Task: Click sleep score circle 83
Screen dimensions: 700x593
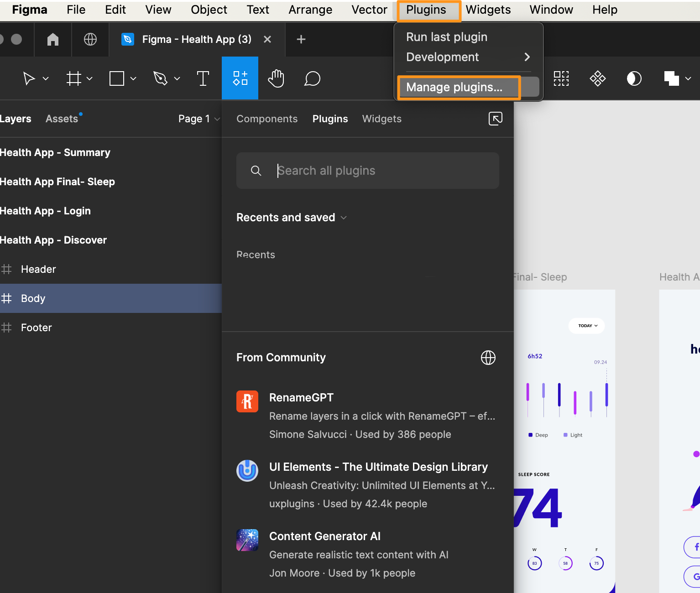Action: click(534, 563)
